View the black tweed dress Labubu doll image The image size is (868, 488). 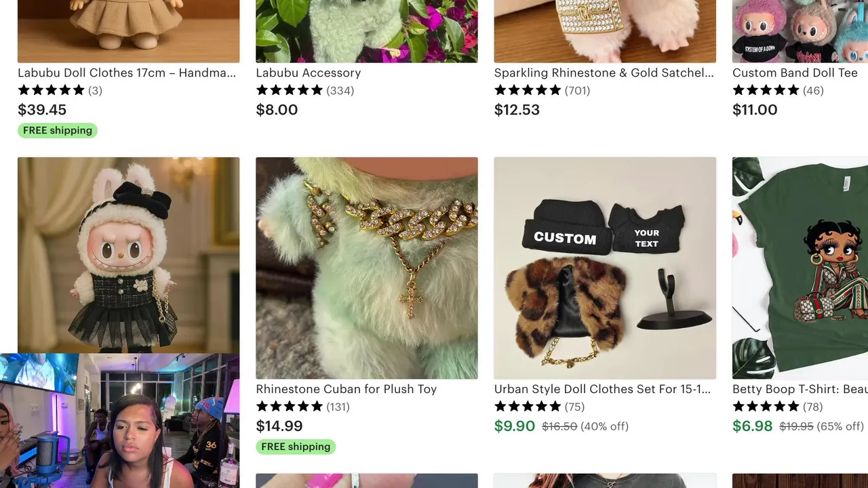(128, 255)
